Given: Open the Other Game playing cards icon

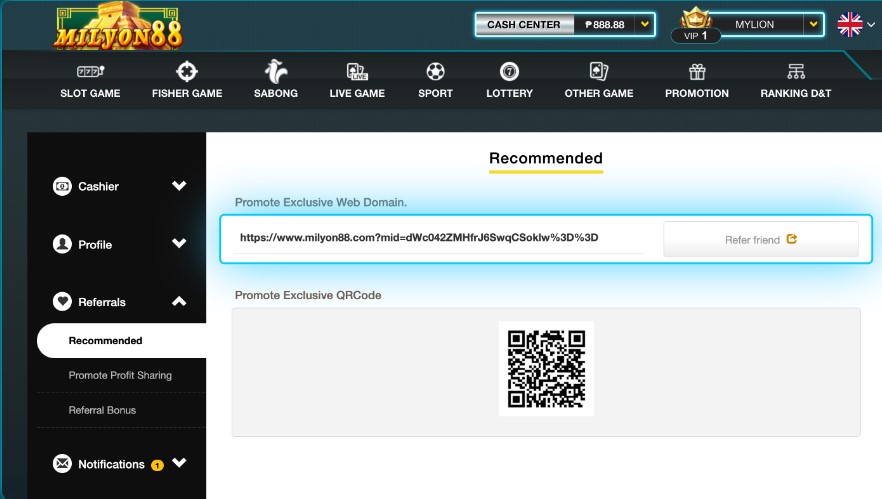Looking at the screenshot, I should (598, 71).
